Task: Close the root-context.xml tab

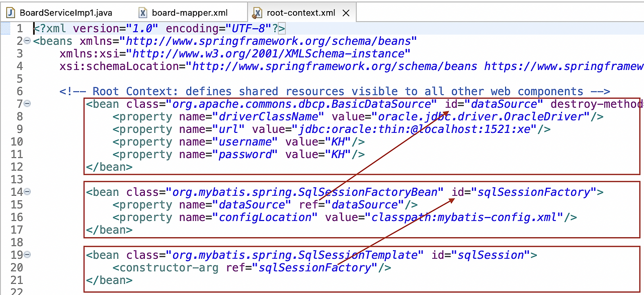Action: [x=346, y=13]
